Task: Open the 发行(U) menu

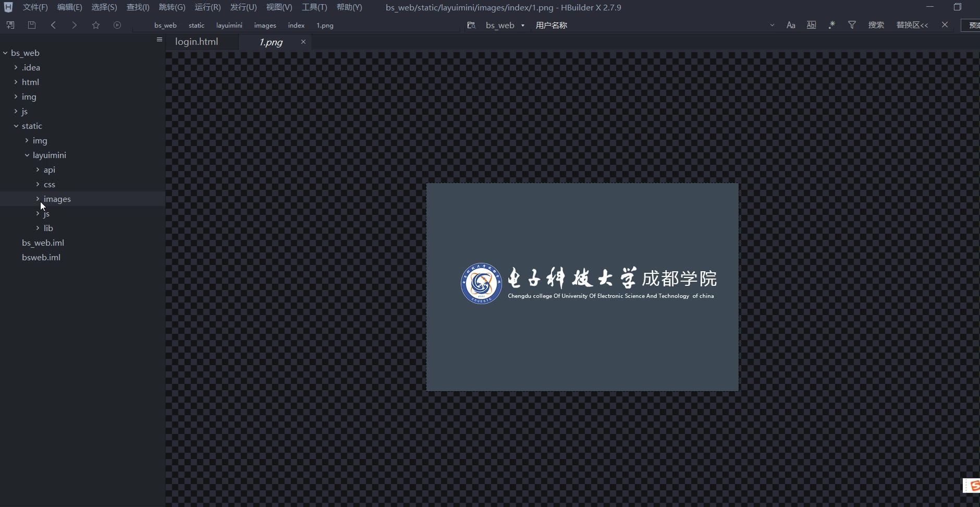Action: [243, 7]
